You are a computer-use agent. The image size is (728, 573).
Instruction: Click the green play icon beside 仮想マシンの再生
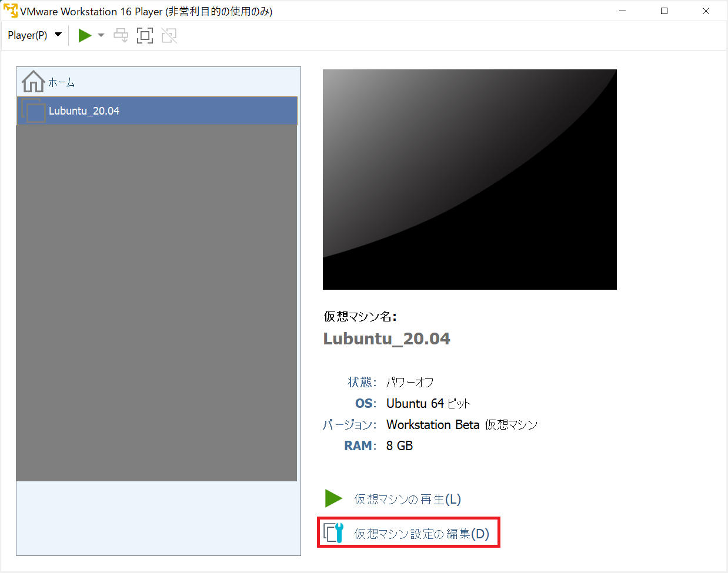click(x=334, y=498)
